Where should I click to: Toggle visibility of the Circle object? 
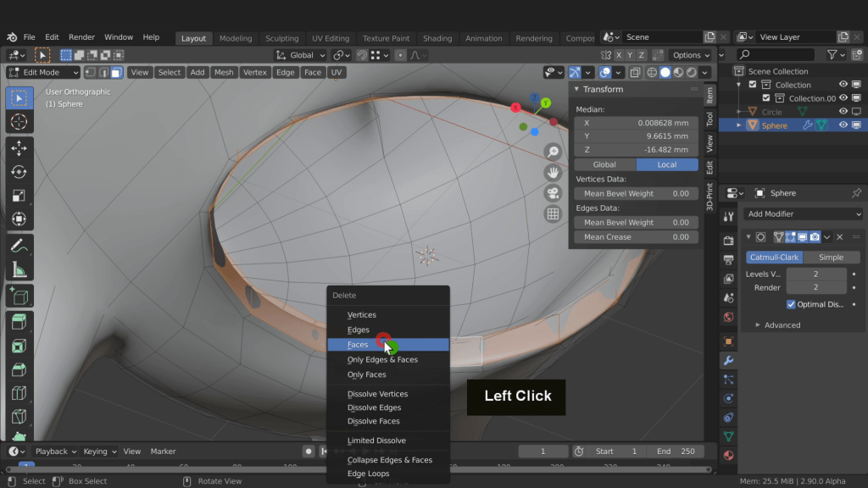pos(843,112)
